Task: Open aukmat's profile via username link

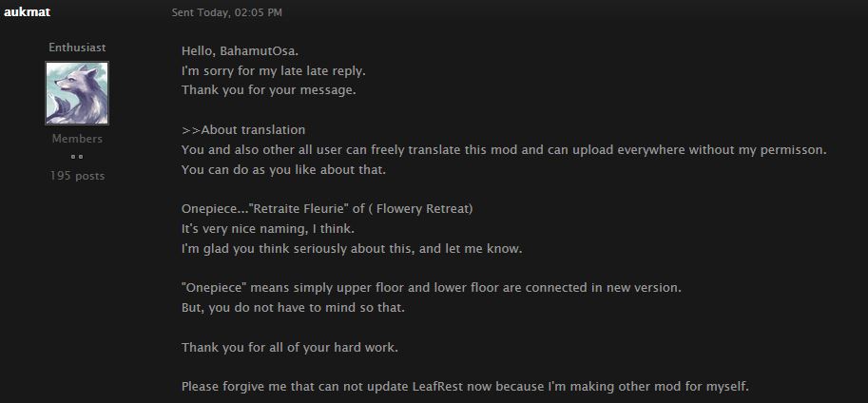Action: [27, 12]
